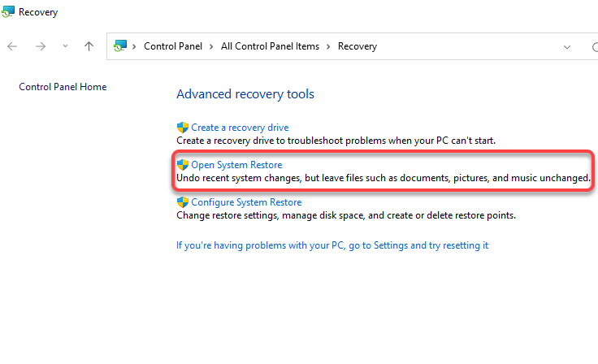This screenshot has width=598, height=364.
Task: Expand the chevron after Control Panel breadcrumb
Action: [x=212, y=46]
